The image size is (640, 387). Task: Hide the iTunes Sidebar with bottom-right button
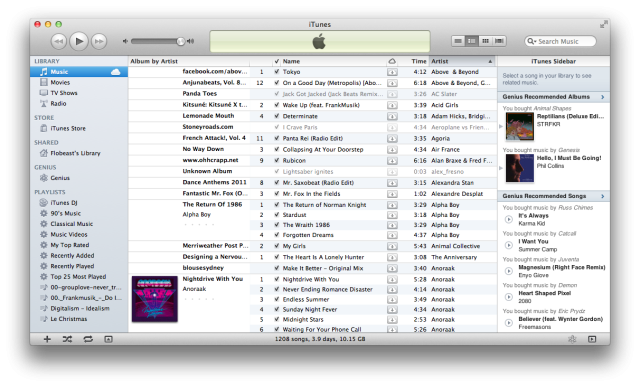pos(592,339)
